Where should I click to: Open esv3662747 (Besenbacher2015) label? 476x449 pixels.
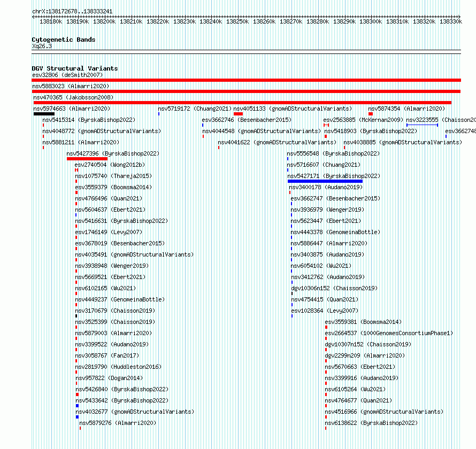click(335, 198)
